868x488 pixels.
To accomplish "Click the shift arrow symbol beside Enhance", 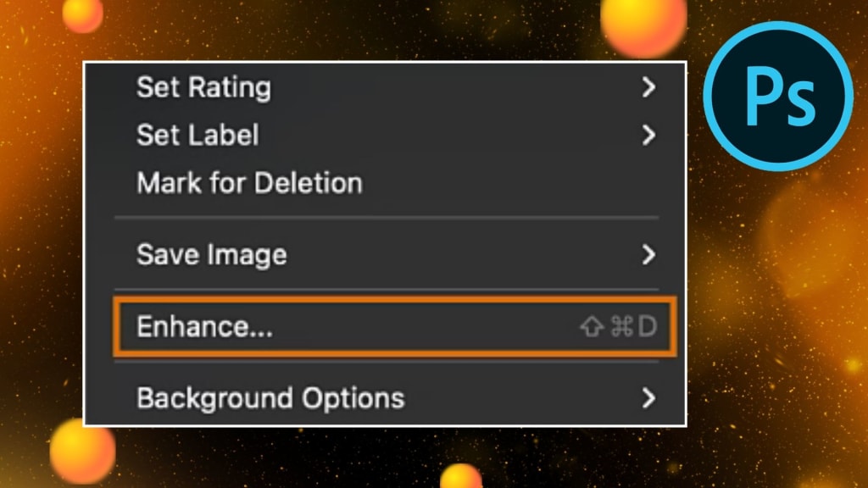I will click(592, 326).
